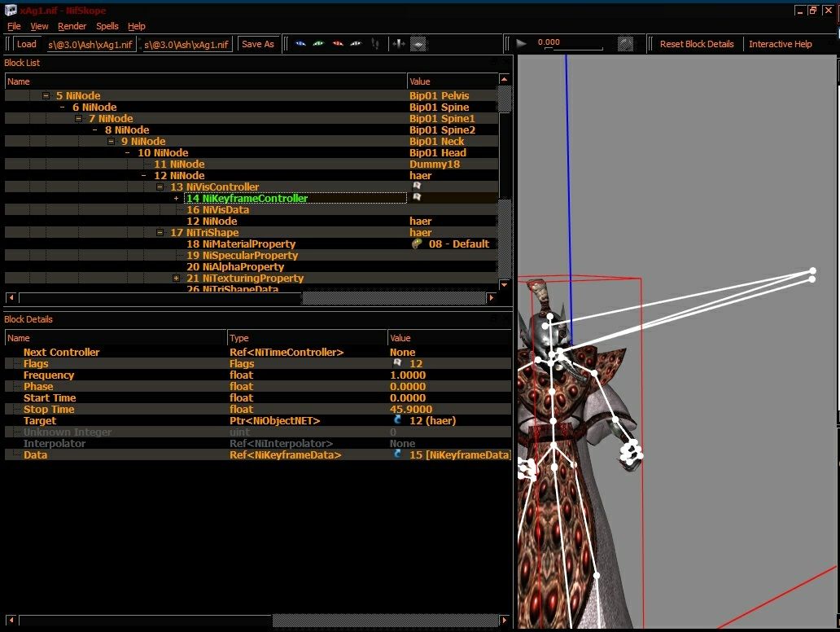Toggle the animation loop button
This screenshot has height=632, width=840.
[625, 44]
